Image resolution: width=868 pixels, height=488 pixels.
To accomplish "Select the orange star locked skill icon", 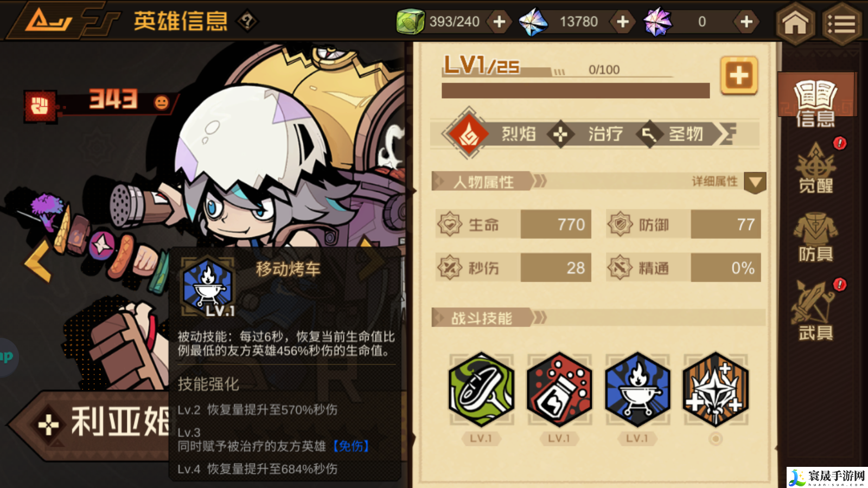I will point(716,389).
